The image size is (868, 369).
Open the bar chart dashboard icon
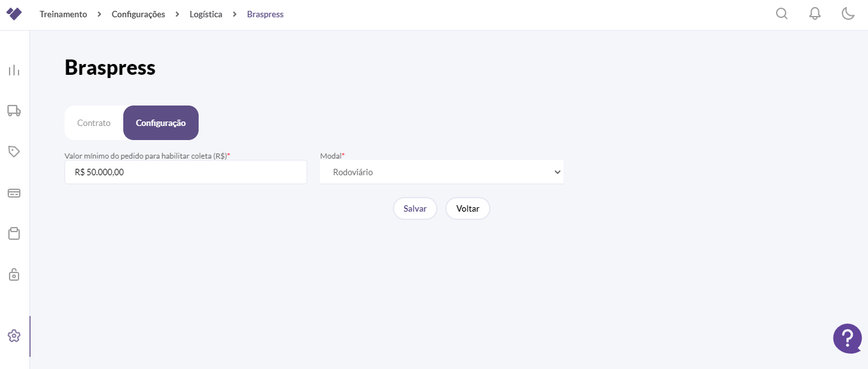tap(14, 70)
